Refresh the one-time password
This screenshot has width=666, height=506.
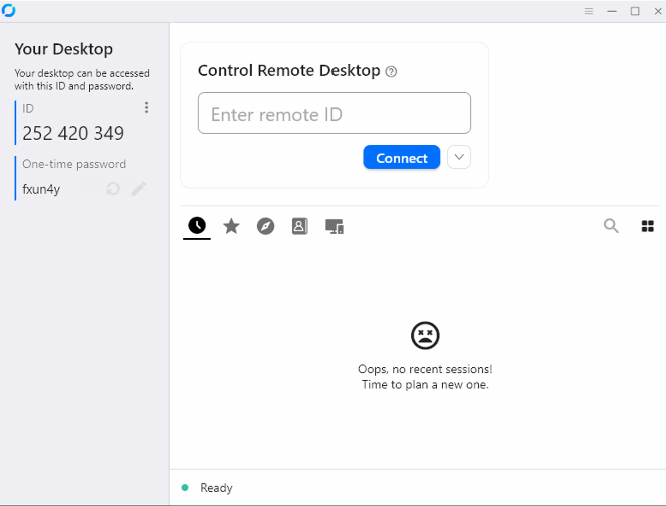click(113, 189)
